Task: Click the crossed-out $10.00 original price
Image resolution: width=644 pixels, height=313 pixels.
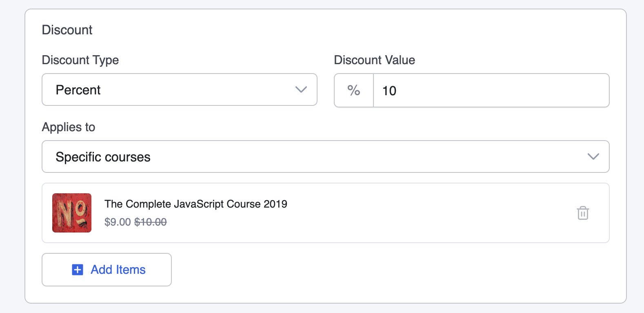Action: point(151,222)
